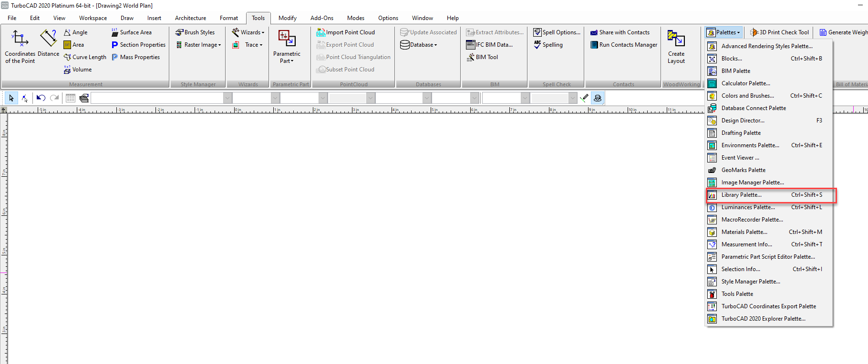Open Materials Palette entry
Image resolution: width=868 pixels, height=364 pixels.
[x=769, y=232]
